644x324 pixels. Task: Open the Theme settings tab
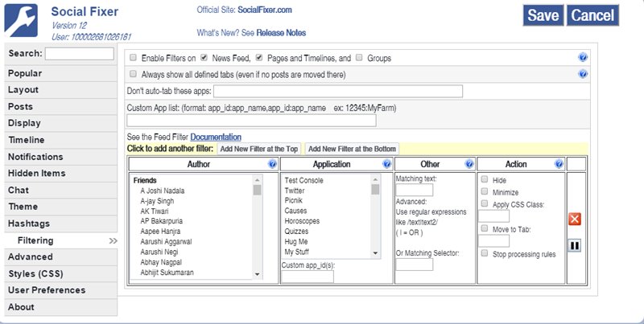pos(60,207)
